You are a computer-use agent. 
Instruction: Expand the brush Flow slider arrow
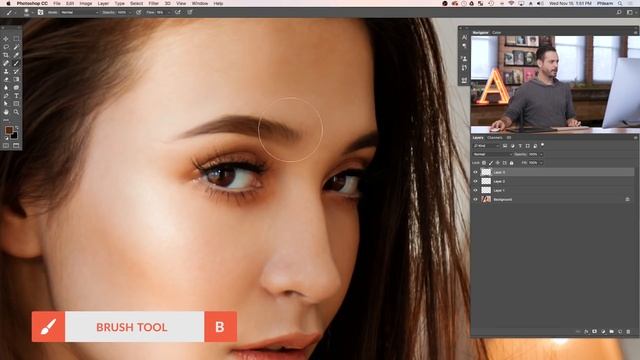coord(169,13)
